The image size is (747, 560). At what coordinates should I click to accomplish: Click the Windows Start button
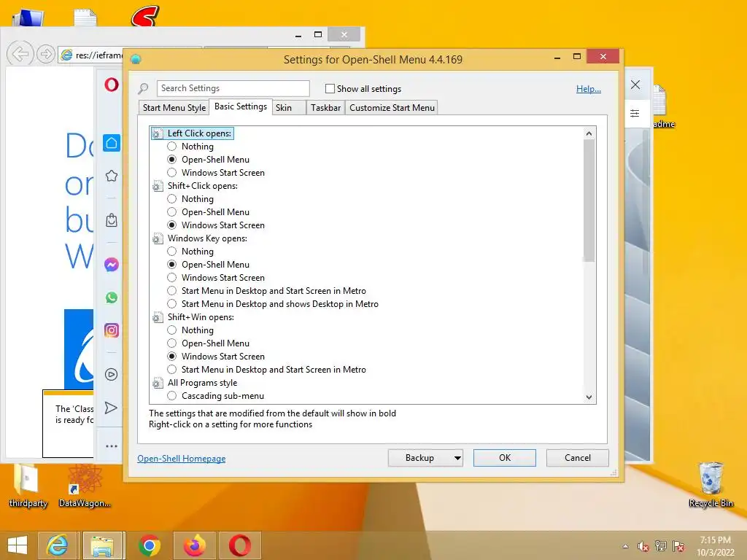[x=18, y=545]
